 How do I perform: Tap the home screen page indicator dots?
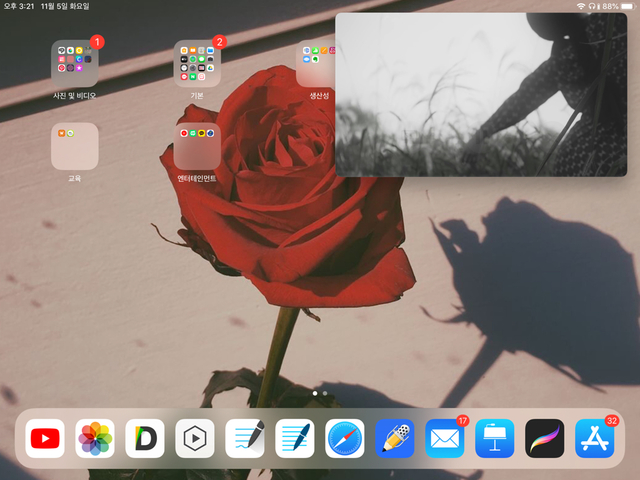pos(319,394)
